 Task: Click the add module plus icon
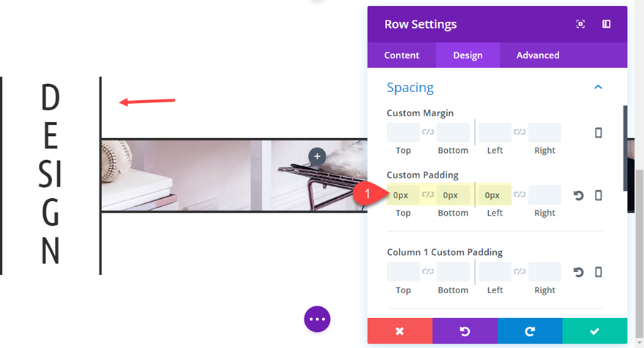pyautogui.click(x=317, y=156)
